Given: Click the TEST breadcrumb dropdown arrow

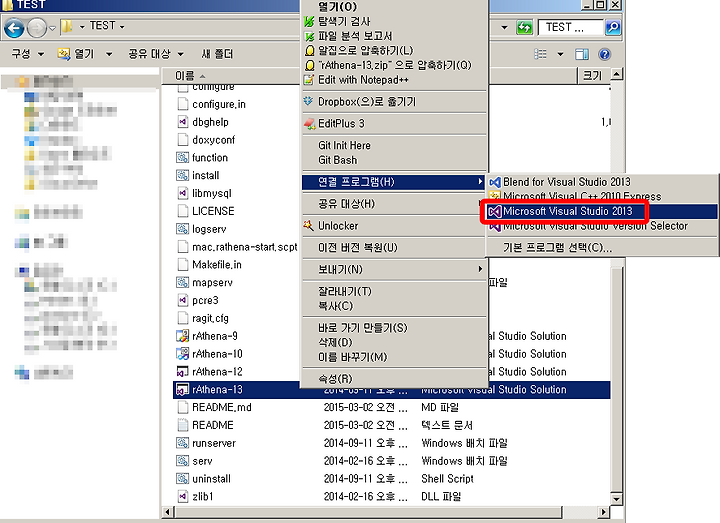Looking at the screenshot, I should pos(122,27).
